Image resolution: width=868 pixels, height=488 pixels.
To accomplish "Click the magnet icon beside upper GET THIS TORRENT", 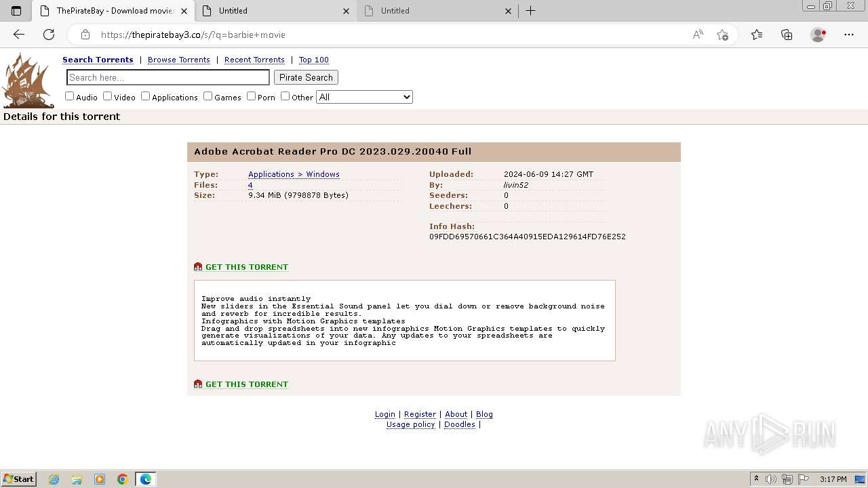I will (198, 267).
